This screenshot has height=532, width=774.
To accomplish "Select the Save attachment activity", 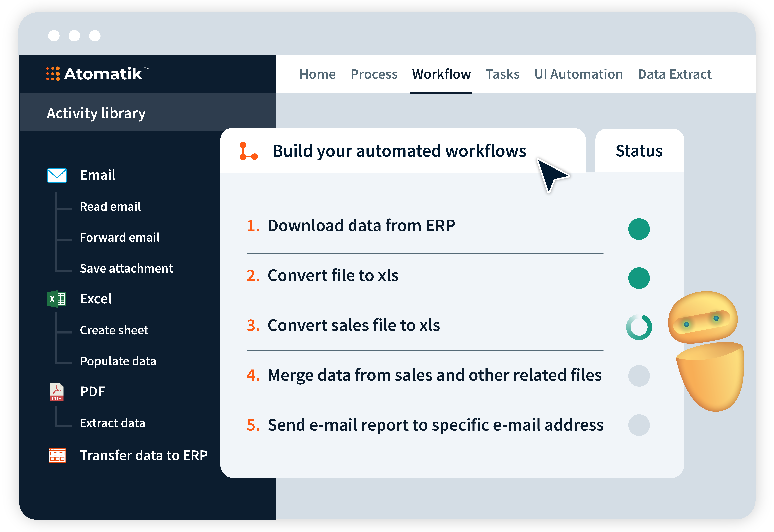I will coord(126,268).
